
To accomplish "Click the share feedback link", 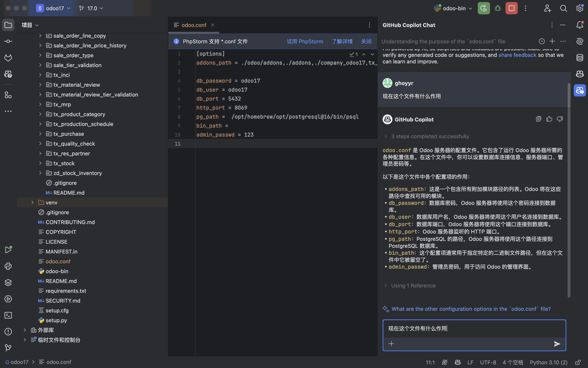I will coord(517,55).
